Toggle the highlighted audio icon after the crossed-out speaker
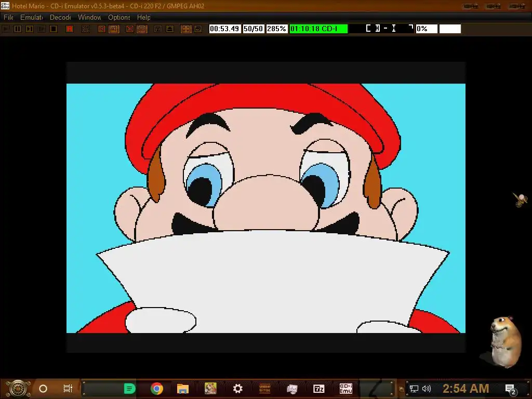Viewport: 532px width, 399px height. coord(114,29)
